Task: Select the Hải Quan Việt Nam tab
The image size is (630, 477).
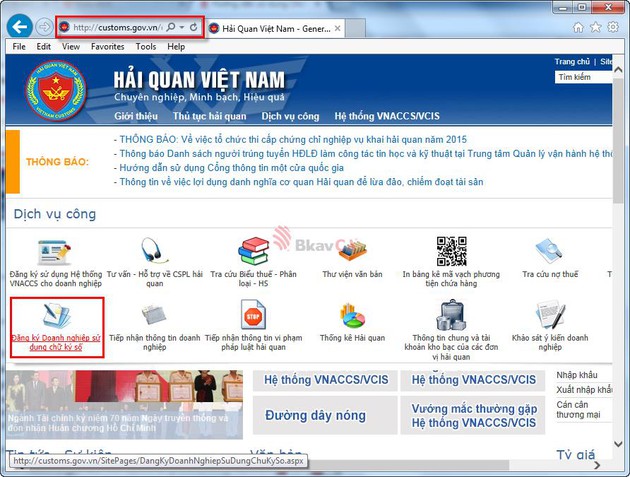Action: coord(276,29)
